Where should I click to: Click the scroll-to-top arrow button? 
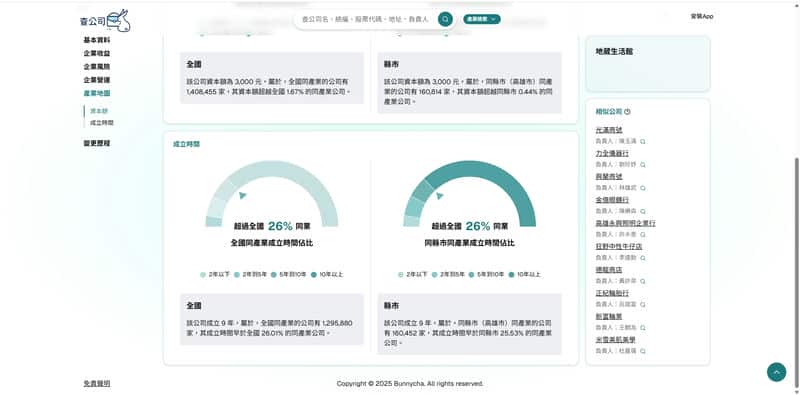tap(776, 372)
